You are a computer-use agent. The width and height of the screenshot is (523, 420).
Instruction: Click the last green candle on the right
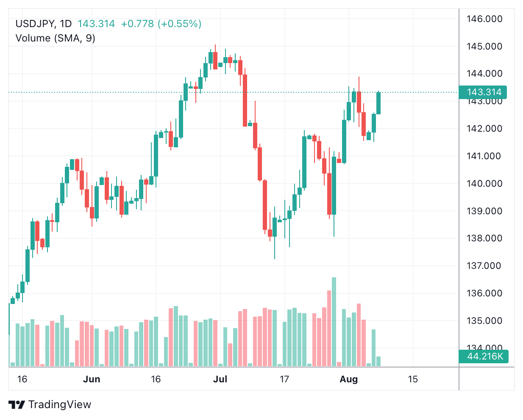(378, 103)
